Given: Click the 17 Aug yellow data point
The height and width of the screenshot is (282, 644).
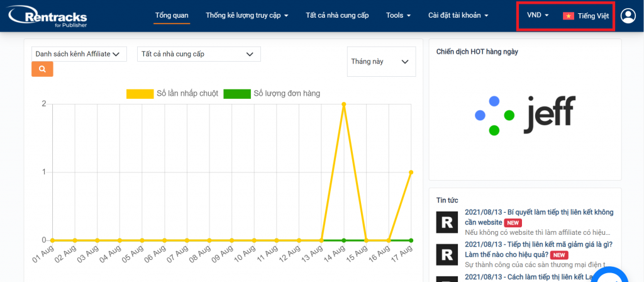Looking at the screenshot, I should click(x=411, y=172).
